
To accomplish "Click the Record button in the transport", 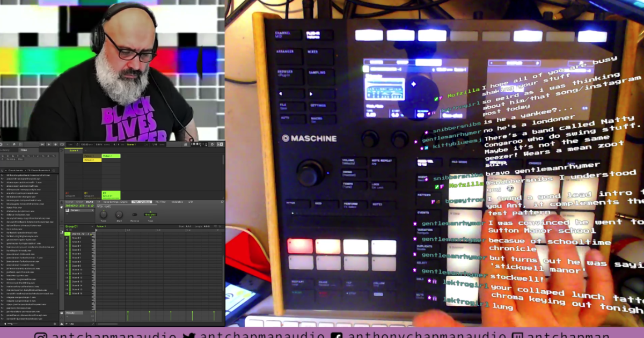I will (55, 144).
